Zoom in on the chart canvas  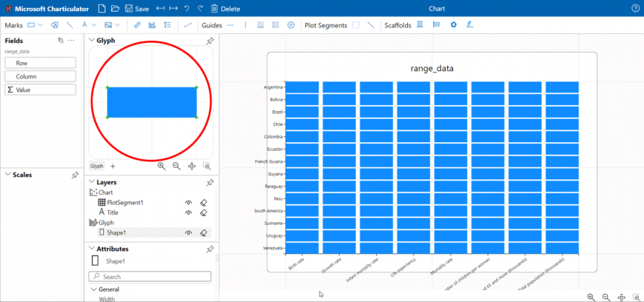[x=591, y=297]
